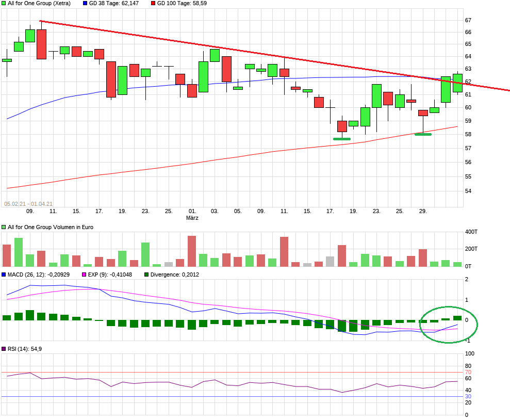Click the 62 price axis label
The image size is (510, 420).
coord(468,82)
